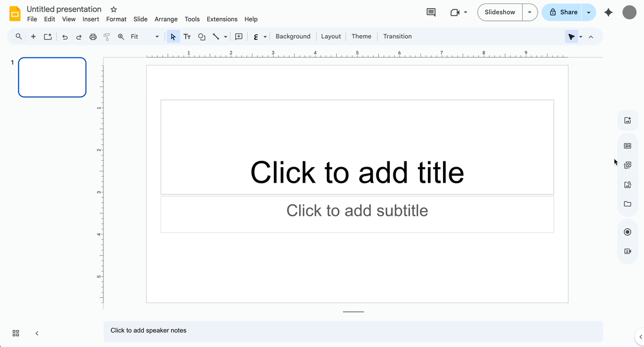Open grid view of slides
Screen dimensions: 644x347
(x=16, y=333)
